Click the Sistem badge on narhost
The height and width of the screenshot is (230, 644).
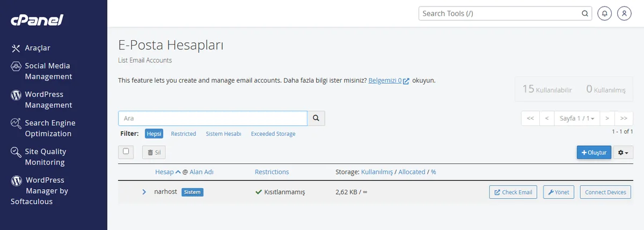[x=193, y=192]
